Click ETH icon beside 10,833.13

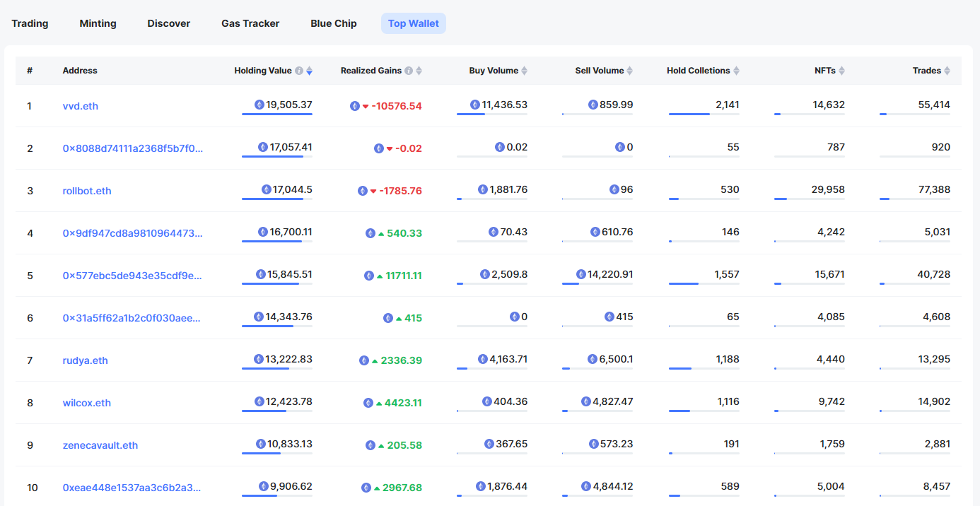coord(261,444)
